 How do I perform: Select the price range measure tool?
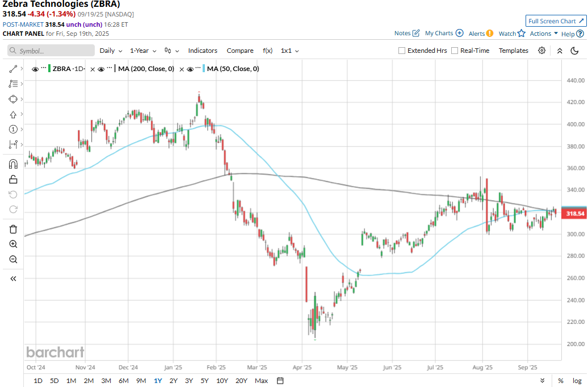coord(13,144)
